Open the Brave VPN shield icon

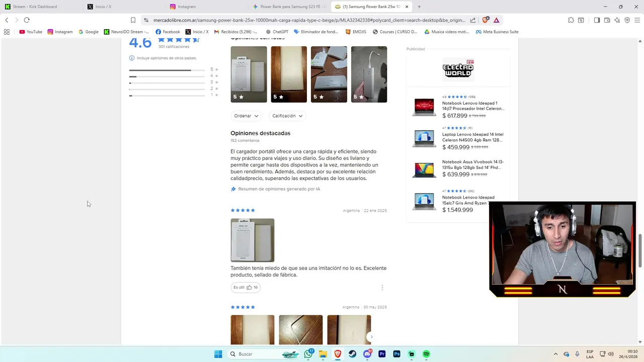coord(627,20)
